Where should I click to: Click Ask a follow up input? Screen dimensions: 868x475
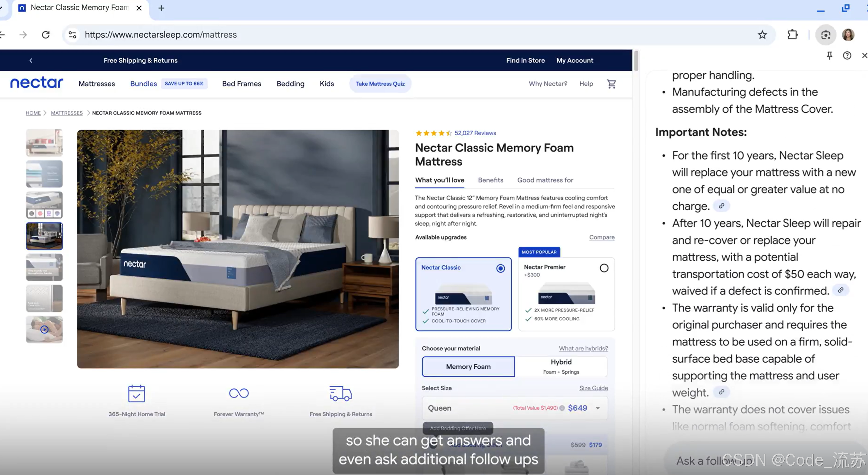(x=765, y=460)
